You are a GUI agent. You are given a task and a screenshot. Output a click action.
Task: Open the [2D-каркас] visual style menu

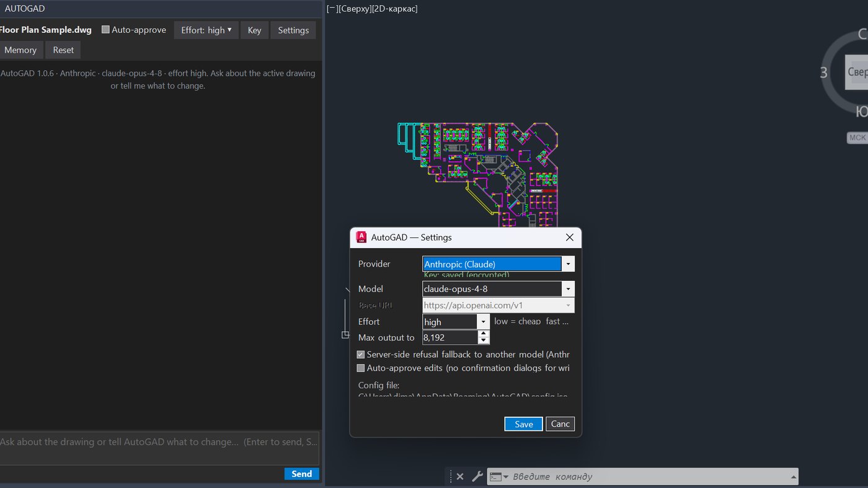point(394,9)
